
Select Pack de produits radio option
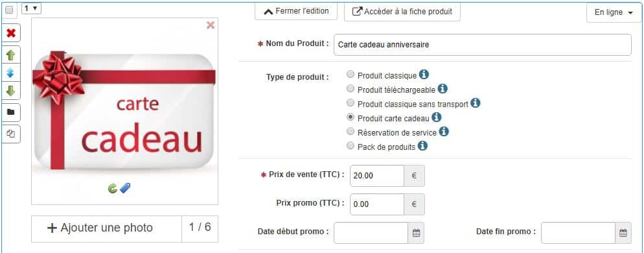pos(351,145)
